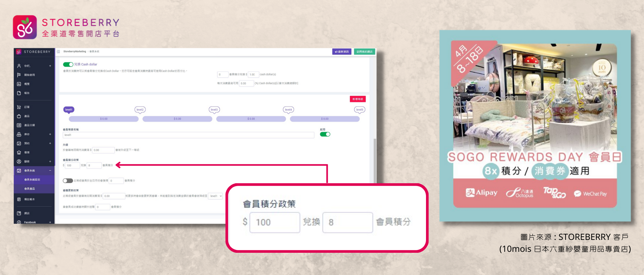Click the 會員積分政策 points field showing 8
644x275 pixels.
pos(94,166)
